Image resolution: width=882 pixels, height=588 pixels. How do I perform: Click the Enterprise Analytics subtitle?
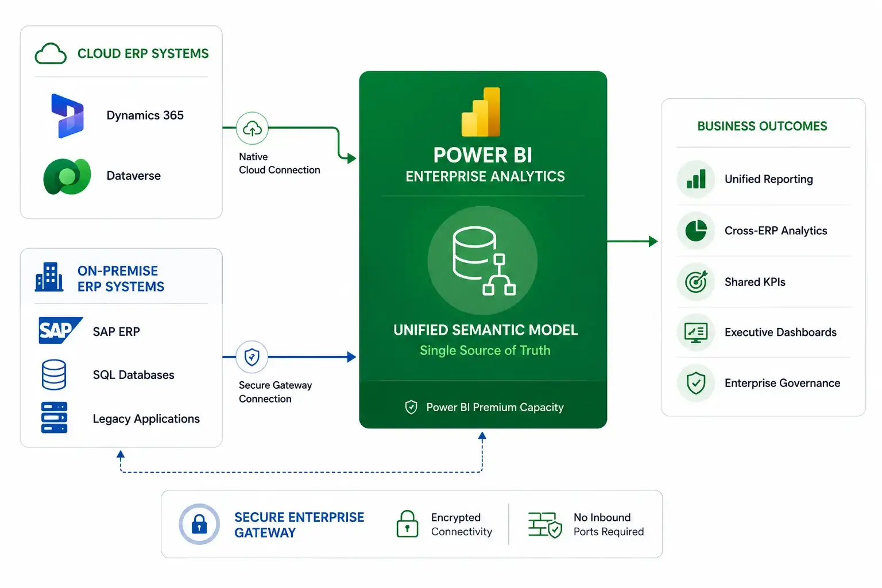pos(485,176)
